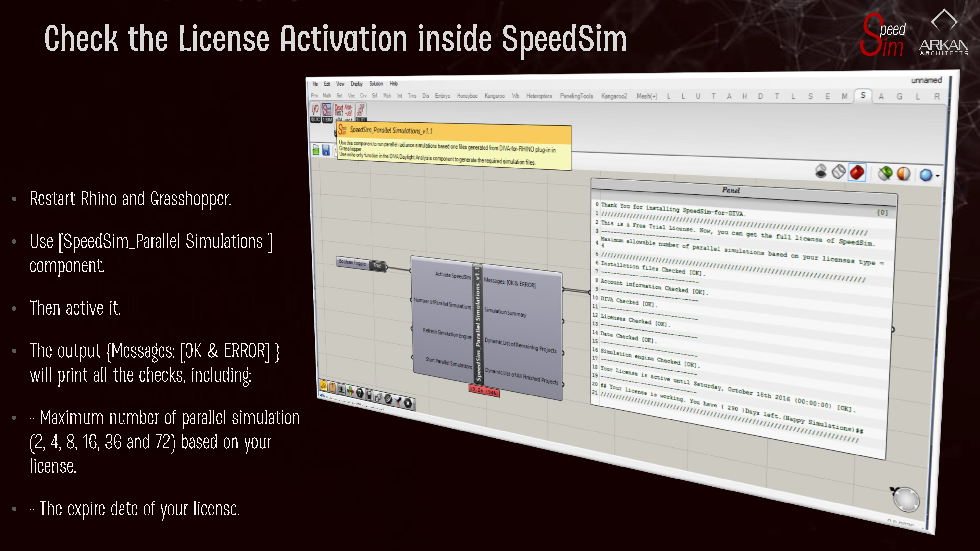Viewport: 980px width, 551px height.
Task: Open the Solution menu
Action: (376, 84)
